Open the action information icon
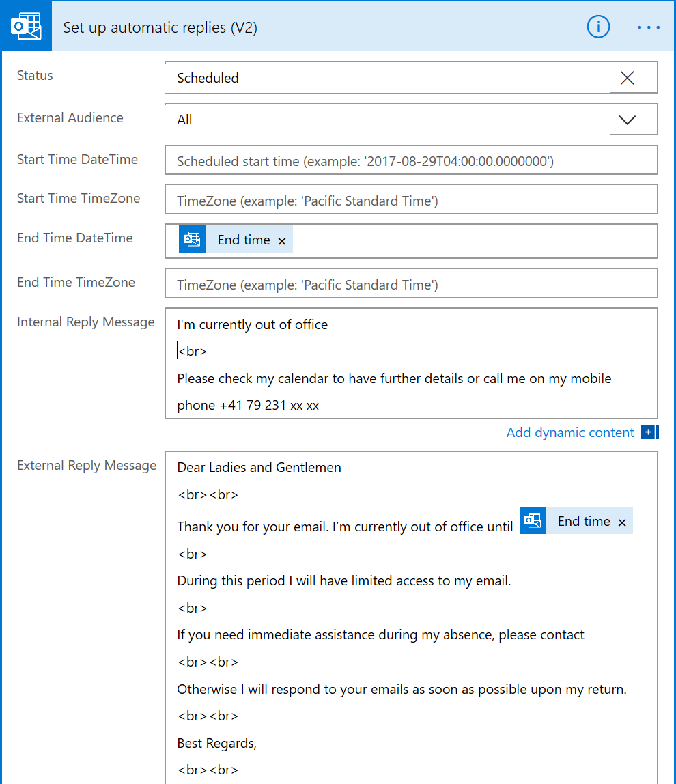The height and width of the screenshot is (784, 676). tap(598, 27)
